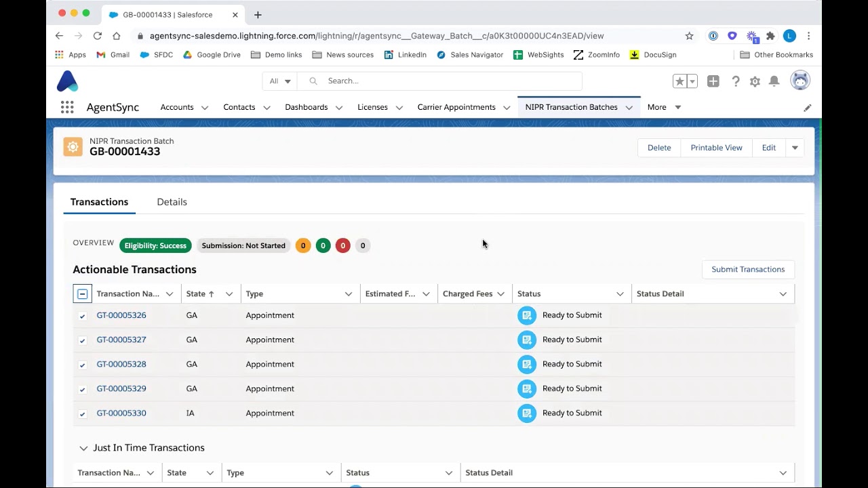The width and height of the screenshot is (868, 488).
Task: Go to the Accounts nav tab
Action: point(177,107)
